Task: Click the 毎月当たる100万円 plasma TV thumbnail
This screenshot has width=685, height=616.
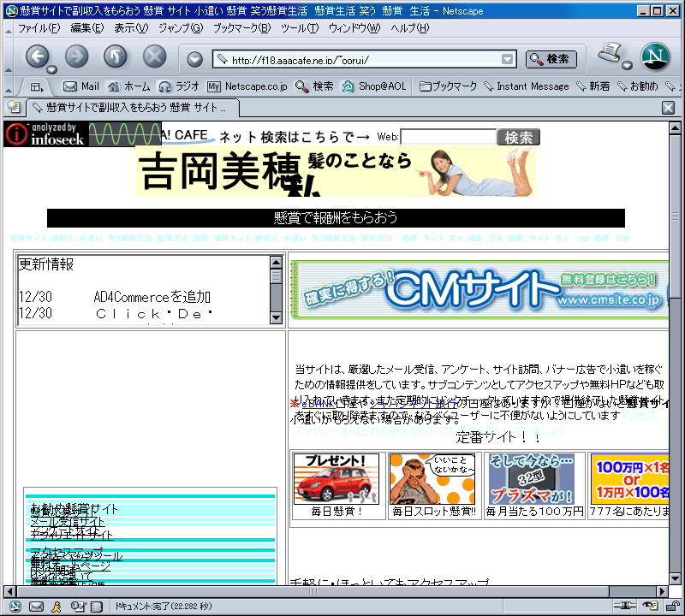Action: point(531,479)
